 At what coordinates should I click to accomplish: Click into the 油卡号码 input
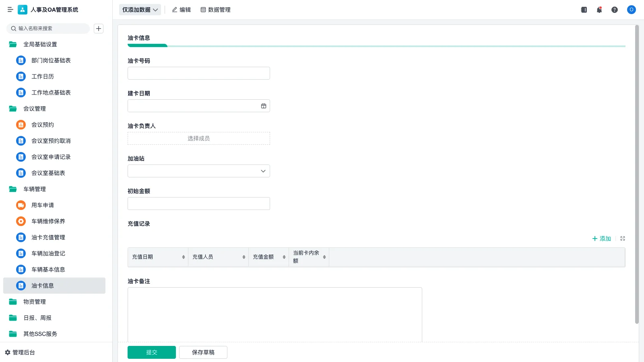pos(199,73)
